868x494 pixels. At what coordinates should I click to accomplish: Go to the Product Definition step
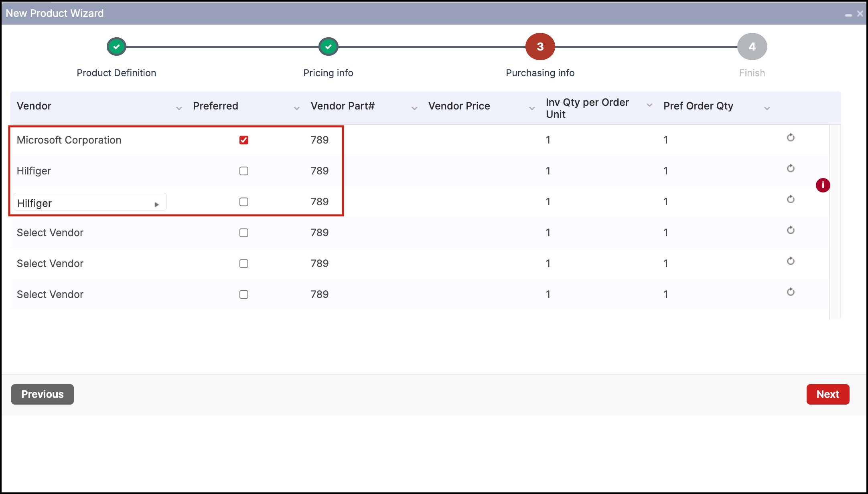click(116, 47)
